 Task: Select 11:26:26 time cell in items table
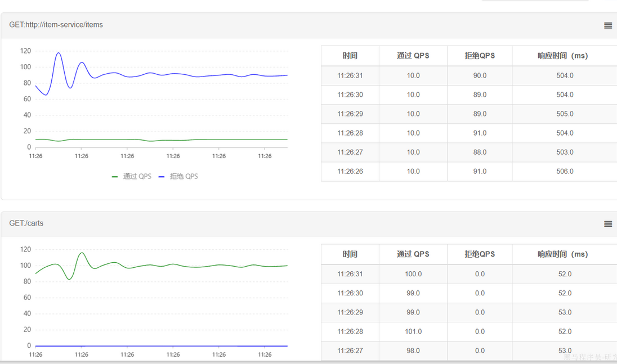[350, 172]
